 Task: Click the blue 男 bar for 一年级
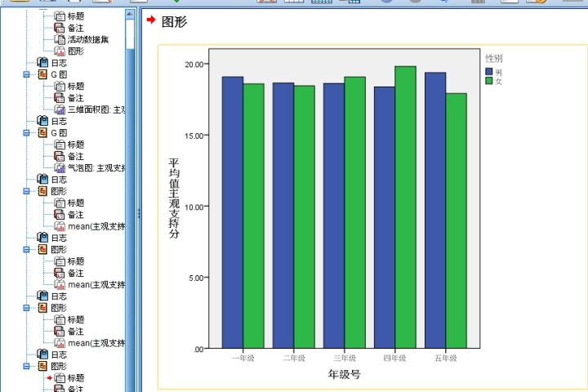tap(233, 212)
